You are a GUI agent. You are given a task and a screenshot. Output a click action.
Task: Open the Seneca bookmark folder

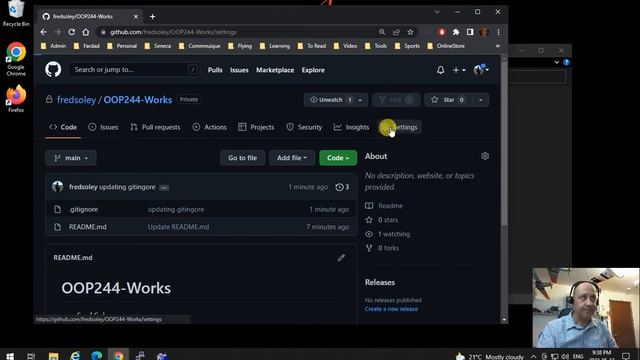[158, 46]
